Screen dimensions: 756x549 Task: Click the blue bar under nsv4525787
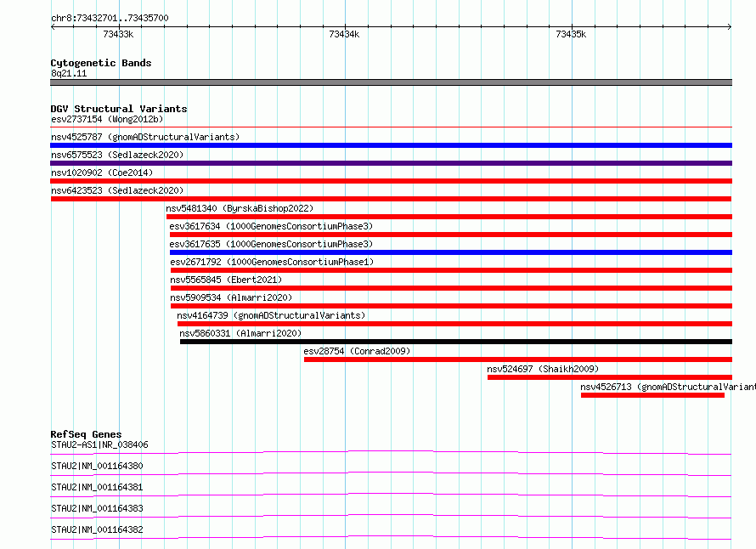(391, 145)
